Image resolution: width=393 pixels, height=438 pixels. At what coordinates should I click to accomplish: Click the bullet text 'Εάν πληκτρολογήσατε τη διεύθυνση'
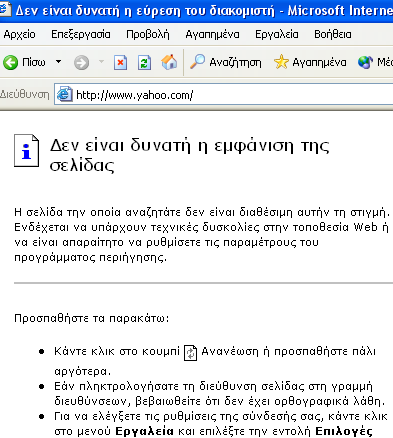(220, 393)
